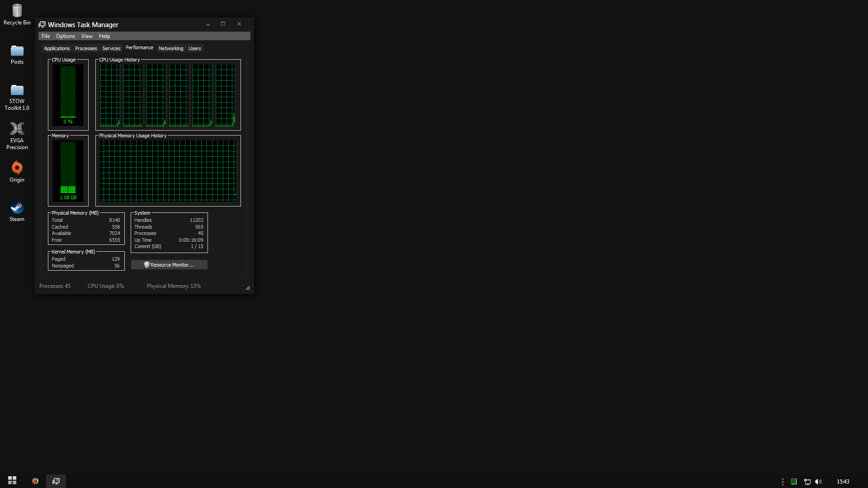868x488 pixels.
Task: Launch the Origin desktop shortcut
Action: [x=17, y=172]
